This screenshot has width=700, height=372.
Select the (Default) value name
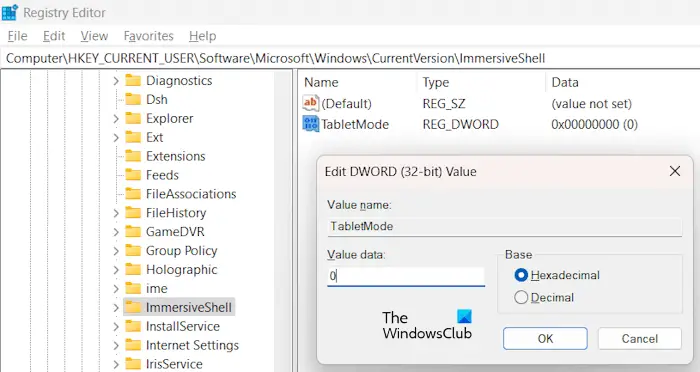(346, 104)
